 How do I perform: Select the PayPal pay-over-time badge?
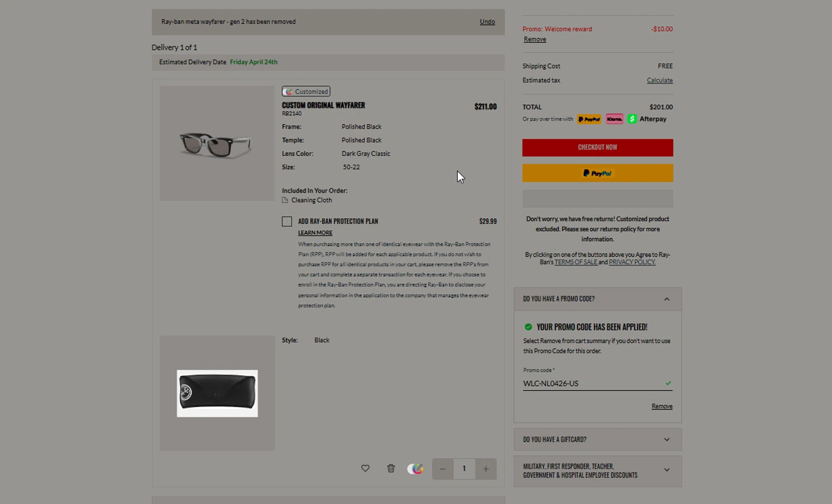click(589, 119)
